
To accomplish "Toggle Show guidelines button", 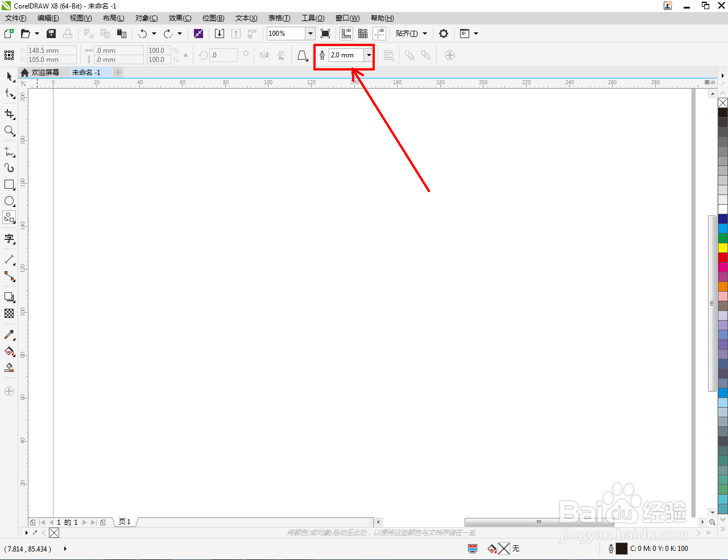I will [379, 34].
